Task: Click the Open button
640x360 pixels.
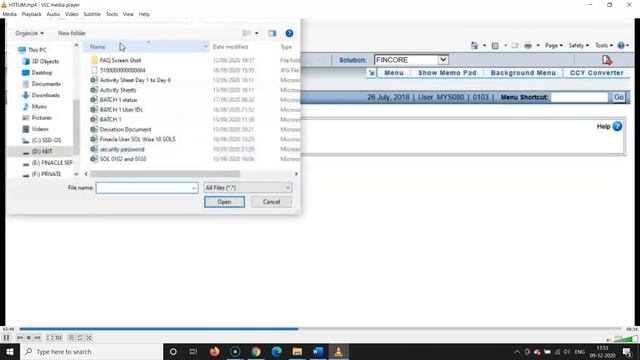Action: click(224, 202)
